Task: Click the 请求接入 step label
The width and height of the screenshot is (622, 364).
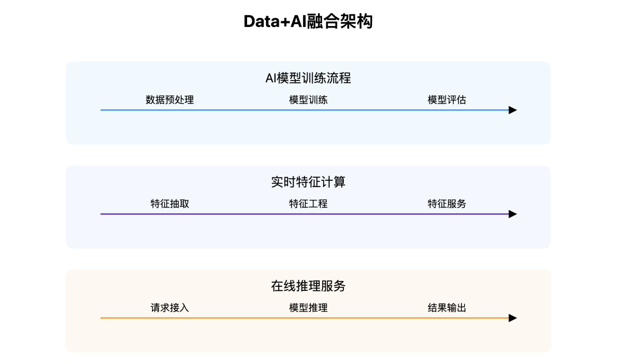Action: tap(170, 308)
